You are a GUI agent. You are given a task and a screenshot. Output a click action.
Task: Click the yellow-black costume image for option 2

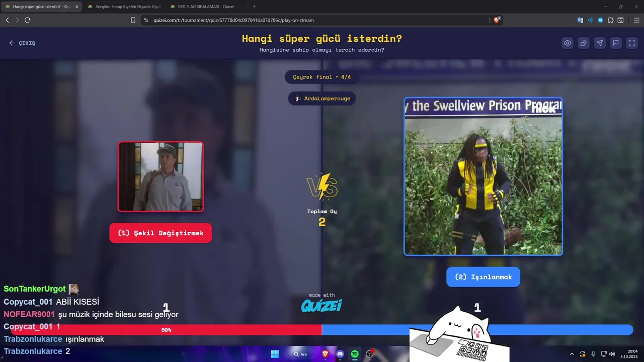(x=483, y=176)
